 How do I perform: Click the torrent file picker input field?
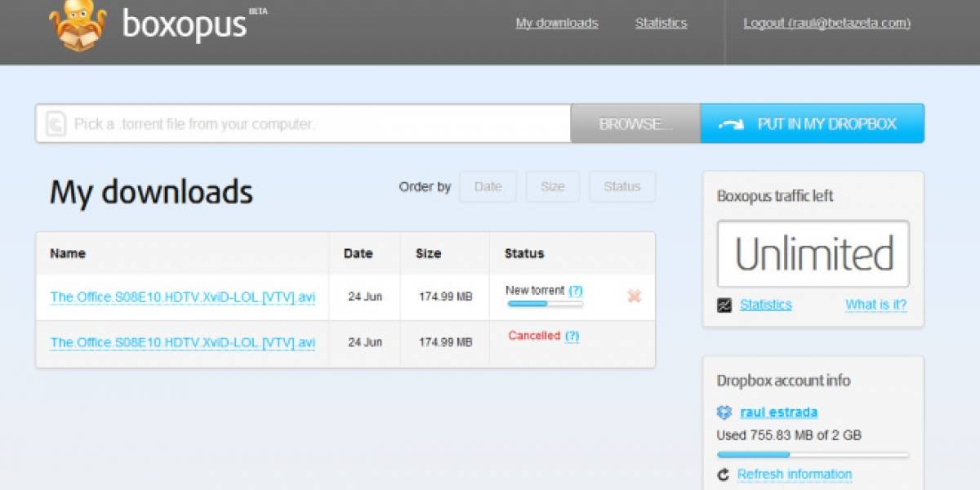click(303, 124)
